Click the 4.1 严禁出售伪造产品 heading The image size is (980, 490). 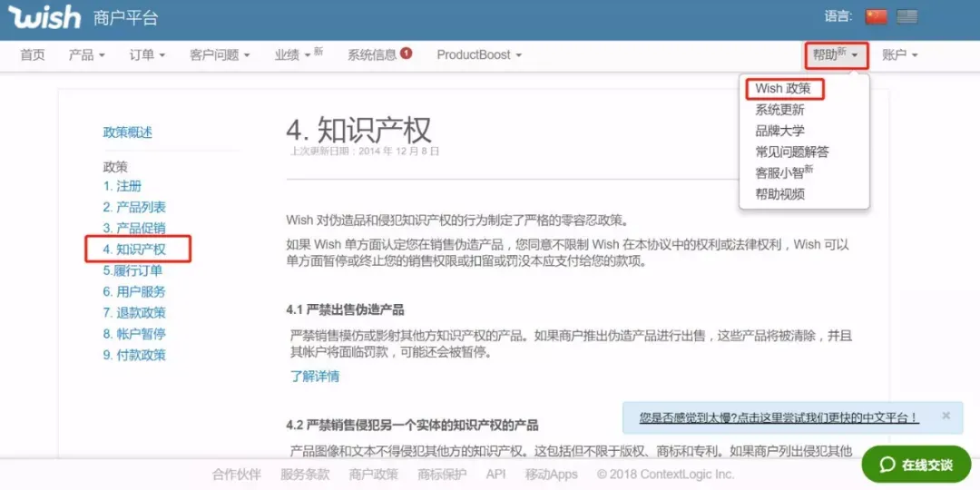pyautogui.click(x=345, y=310)
